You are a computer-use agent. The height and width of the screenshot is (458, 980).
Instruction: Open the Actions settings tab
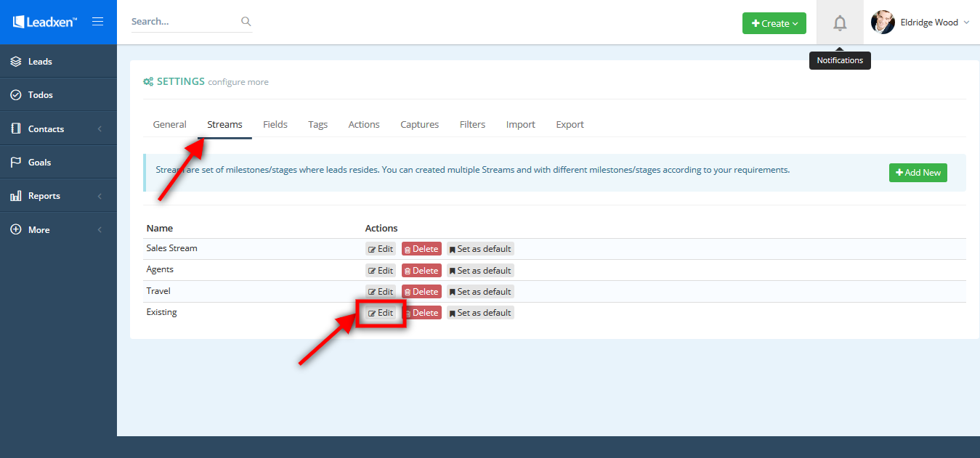[x=364, y=125]
